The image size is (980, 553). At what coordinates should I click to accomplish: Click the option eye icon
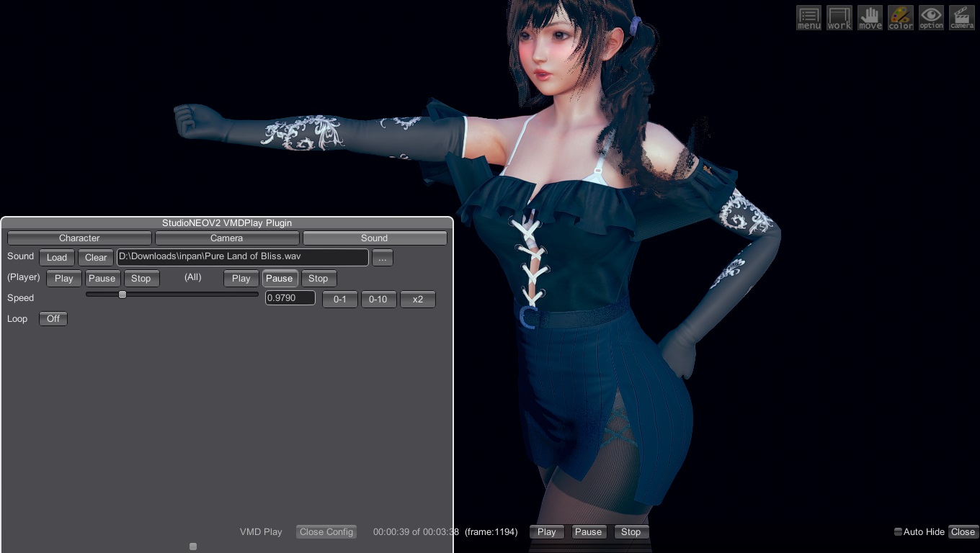pos(931,18)
